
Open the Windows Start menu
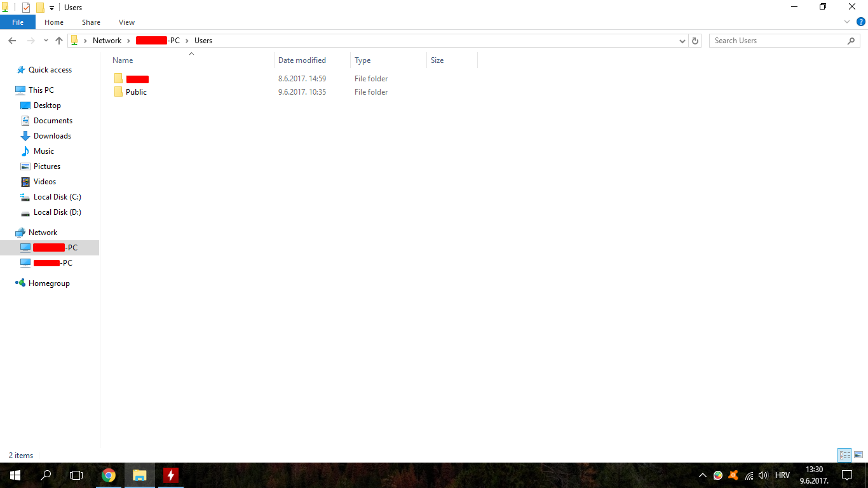coord(15,475)
